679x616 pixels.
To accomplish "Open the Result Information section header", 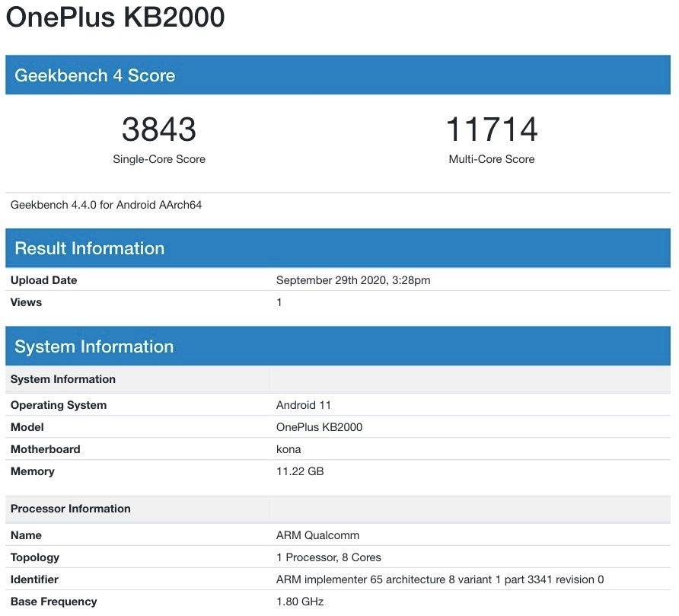I will click(x=88, y=247).
